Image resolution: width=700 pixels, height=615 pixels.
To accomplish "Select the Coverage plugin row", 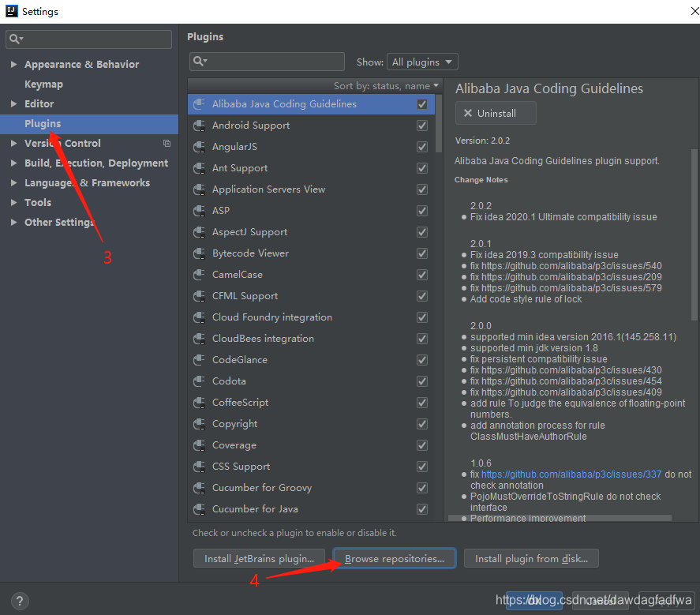I will 311,445.
